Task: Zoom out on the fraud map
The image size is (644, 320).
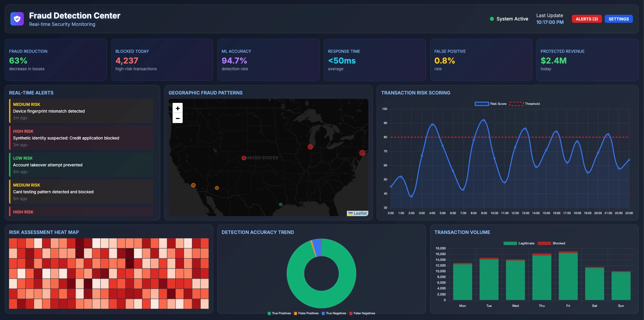Action: [x=178, y=118]
